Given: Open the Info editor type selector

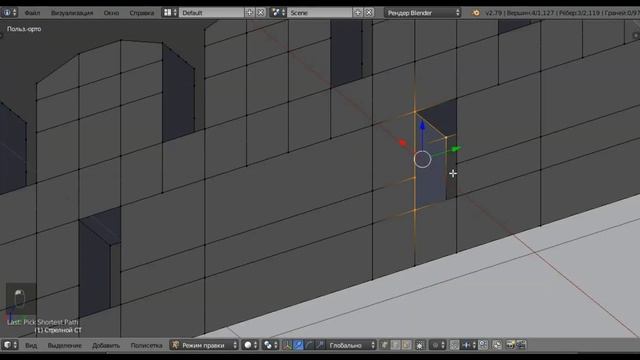Looking at the screenshot, I should (x=9, y=13).
